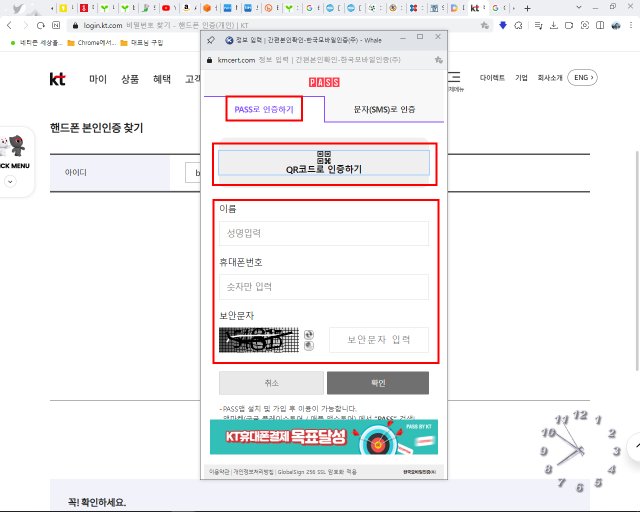
Task: Click the QR코드로 인증하기 button
Action: point(324,163)
